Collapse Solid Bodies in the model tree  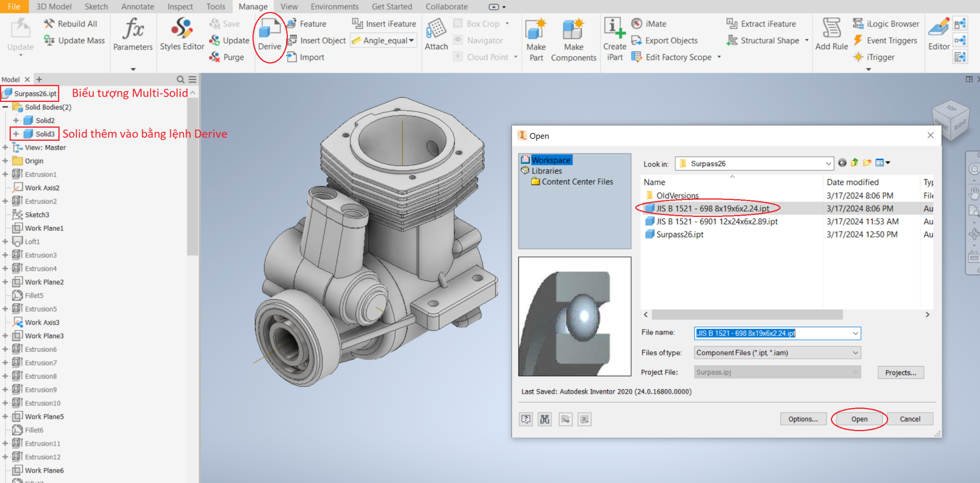[4, 107]
